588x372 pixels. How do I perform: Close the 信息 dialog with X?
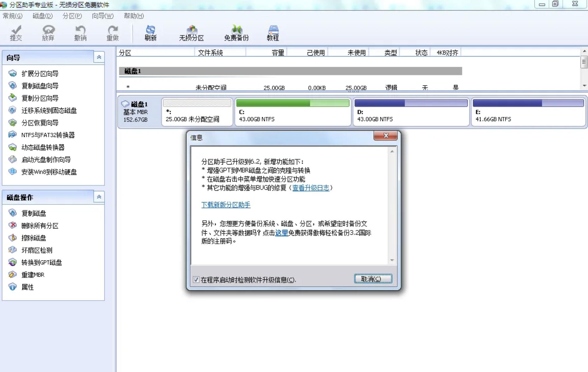pyautogui.click(x=386, y=136)
